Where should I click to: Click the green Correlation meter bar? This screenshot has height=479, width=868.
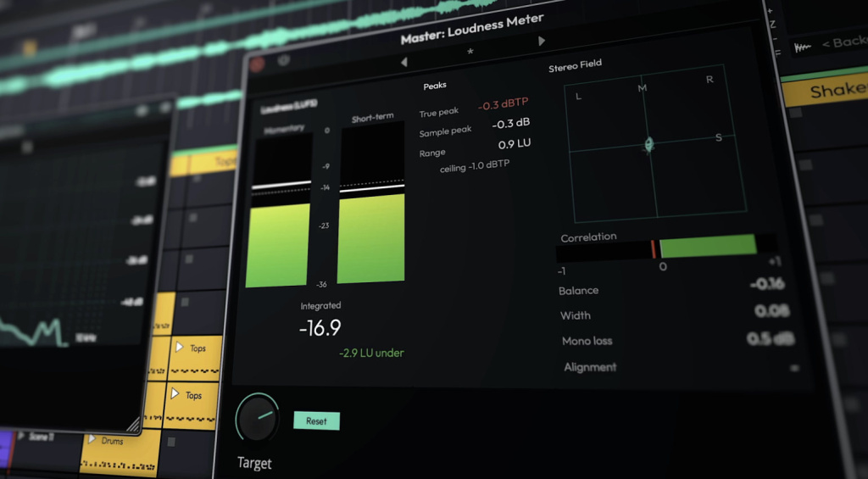(x=709, y=245)
